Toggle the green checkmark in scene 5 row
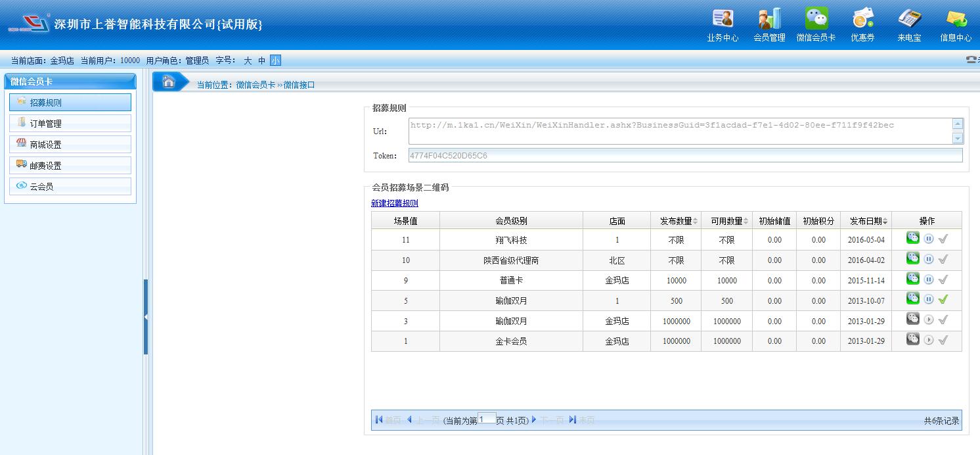This screenshot has height=455, width=980. pyautogui.click(x=943, y=300)
